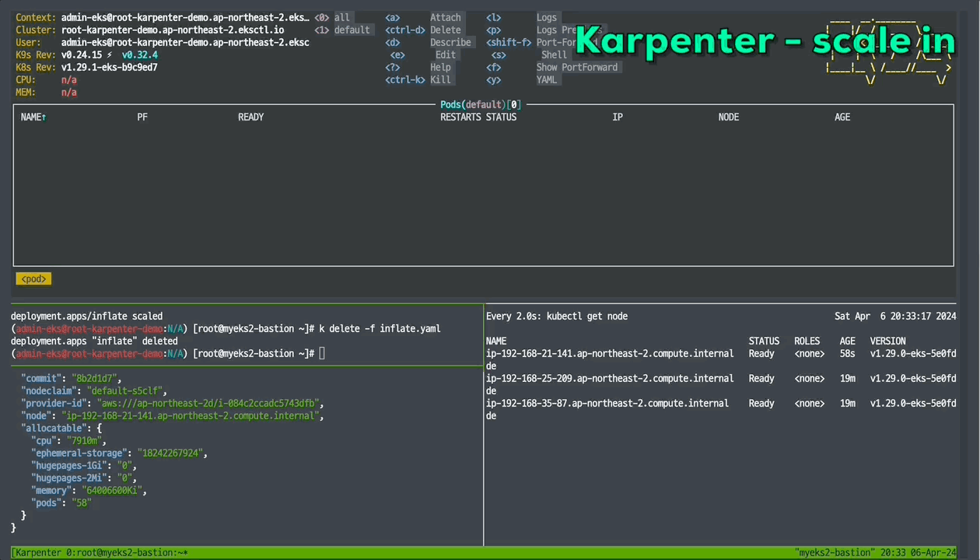Click the AGE column header in pods table
The image size is (980, 560).
pos(842,117)
